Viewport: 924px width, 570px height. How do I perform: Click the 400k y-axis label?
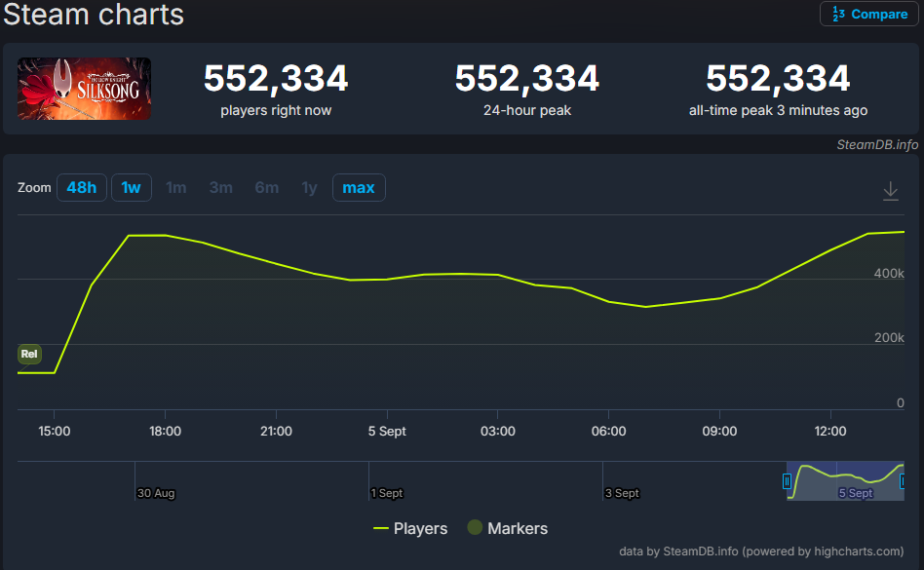(889, 273)
